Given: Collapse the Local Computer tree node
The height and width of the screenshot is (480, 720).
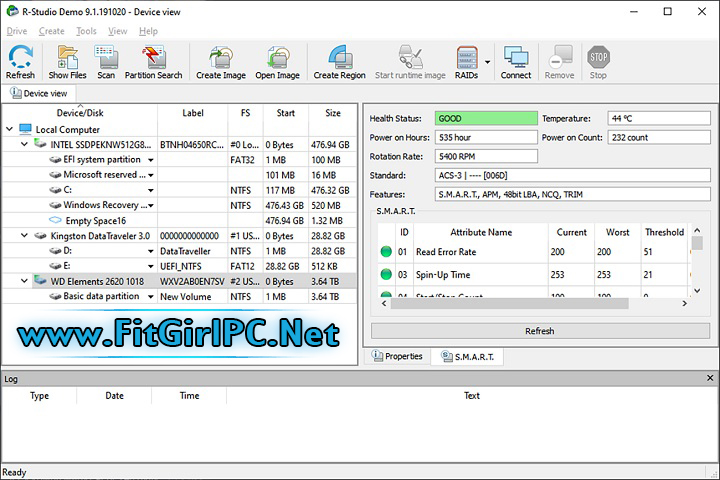Looking at the screenshot, I should pyautogui.click(x=11, y=129).
